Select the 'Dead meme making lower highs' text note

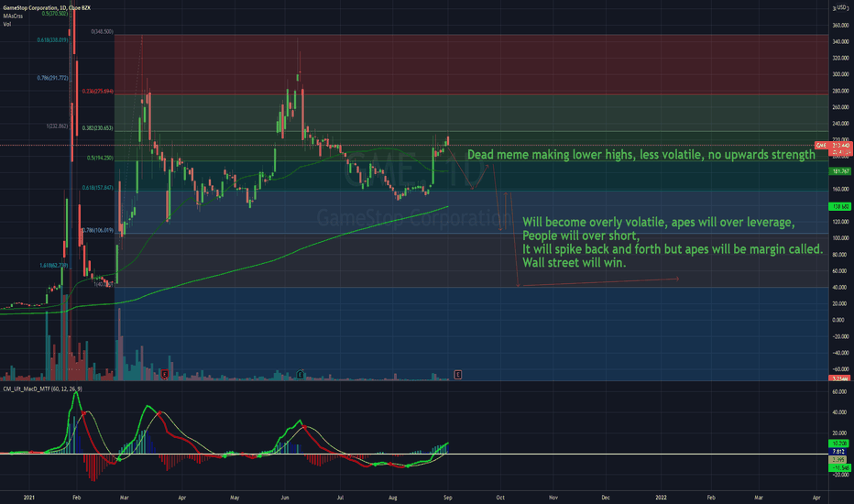641,155
